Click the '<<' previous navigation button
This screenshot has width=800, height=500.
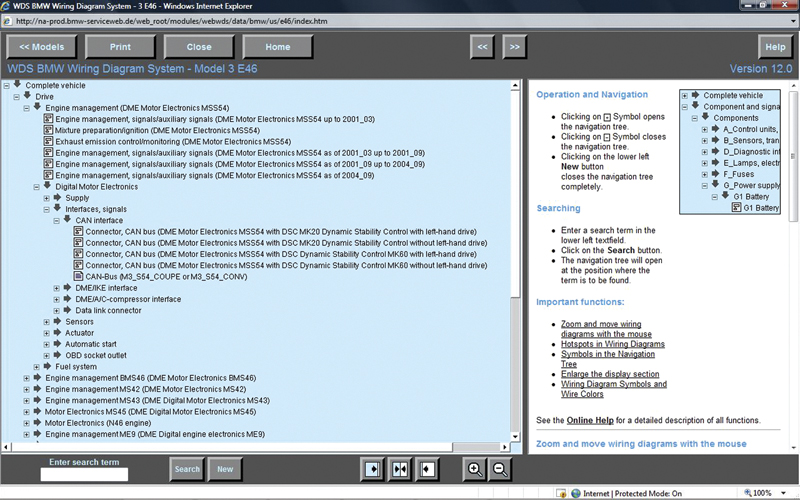pyautogui.click(x=482, y=47)
